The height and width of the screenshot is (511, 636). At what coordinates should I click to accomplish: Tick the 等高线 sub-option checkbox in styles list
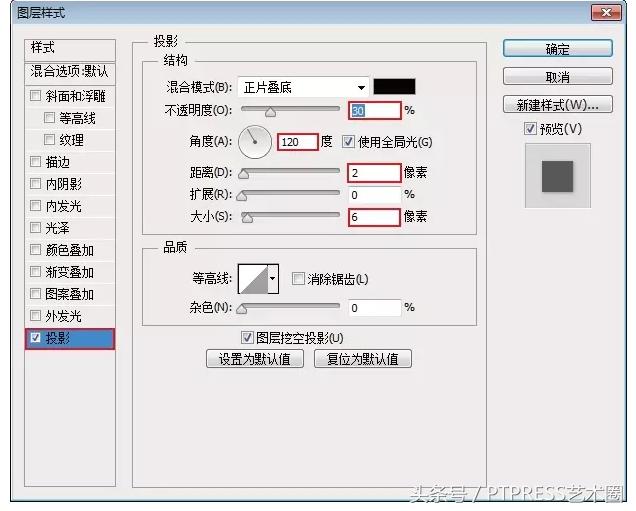(49, 118)
